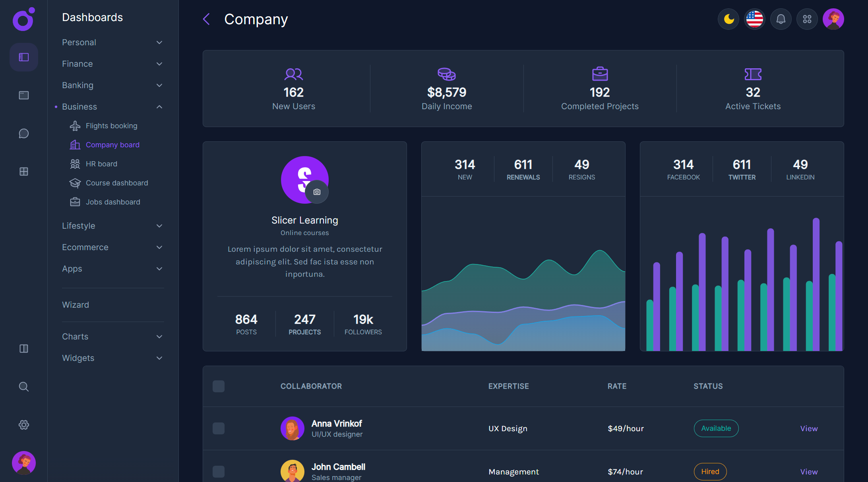Click the Jobs dashboard briefcase icon

coord(75,202)
